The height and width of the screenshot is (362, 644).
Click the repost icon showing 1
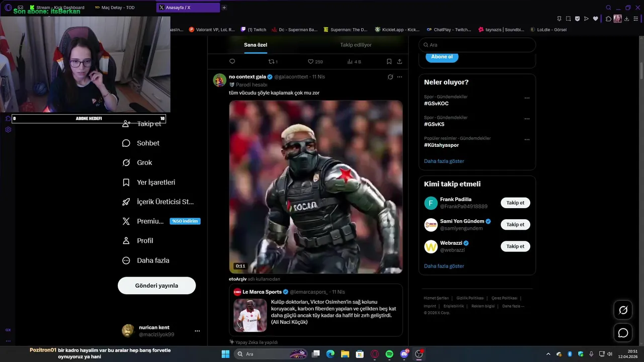click(273, 61)
